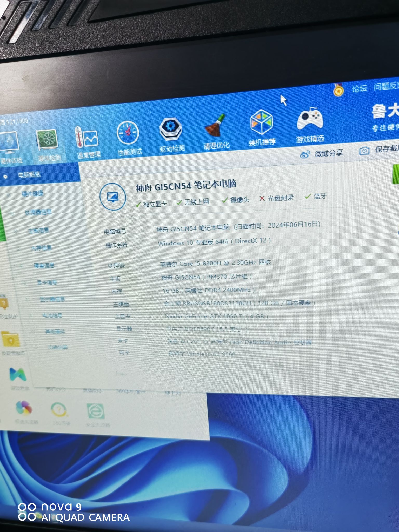Open 显卡信息 sidebar item
Image resolution: width=399 pixels, height=532 pixels.
coord(47,282)
